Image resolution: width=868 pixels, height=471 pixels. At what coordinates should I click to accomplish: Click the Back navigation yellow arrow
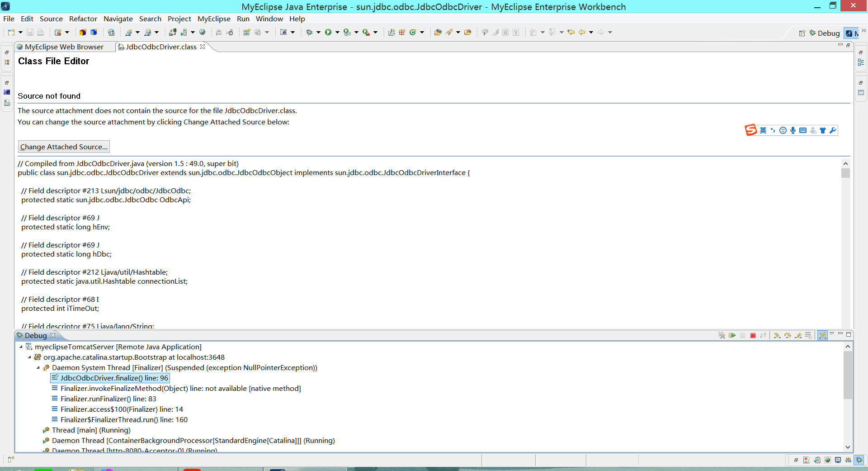point(582,32)
